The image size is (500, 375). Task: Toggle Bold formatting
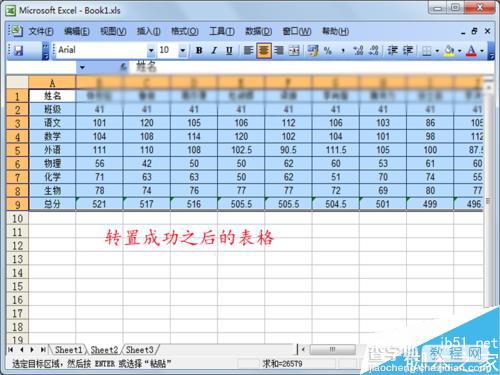coord(199,51)
